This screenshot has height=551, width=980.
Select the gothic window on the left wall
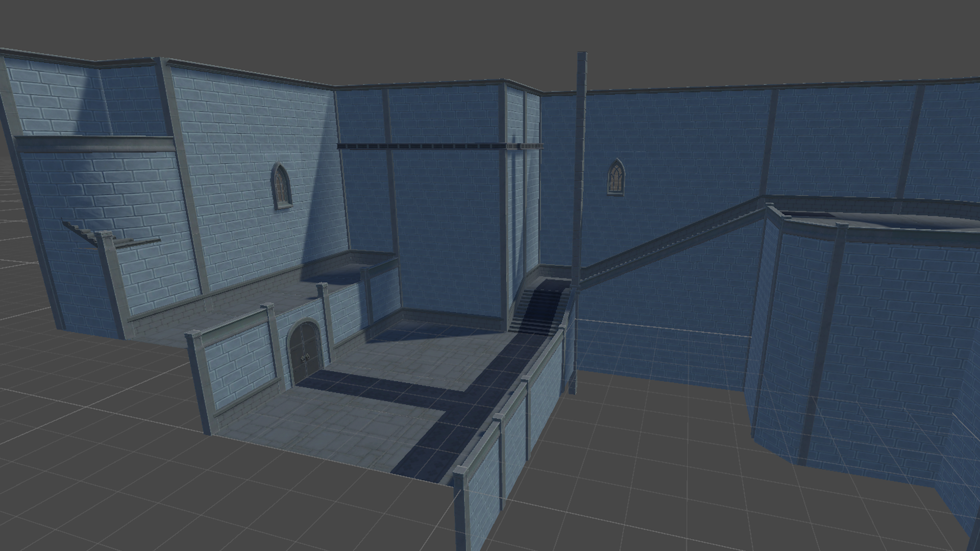tap(281, 186)
